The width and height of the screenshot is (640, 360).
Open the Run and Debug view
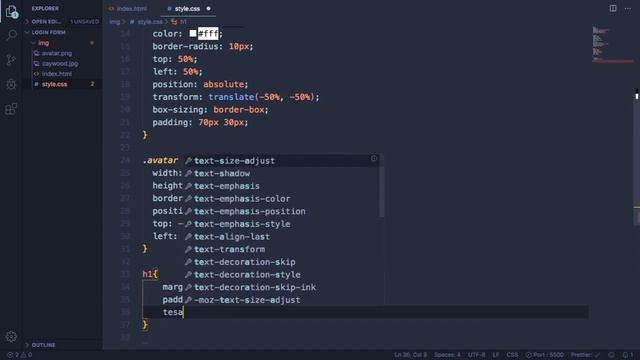[11, 84]
